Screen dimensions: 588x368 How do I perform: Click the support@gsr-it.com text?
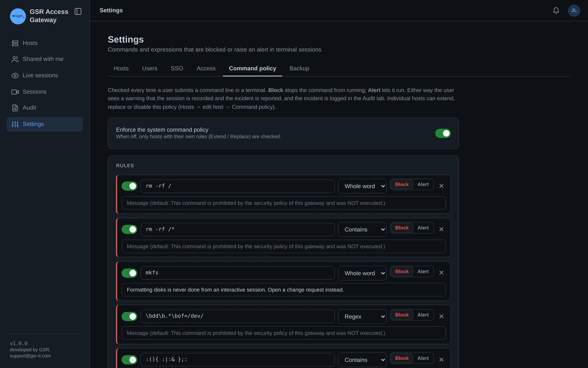point(30,356)
